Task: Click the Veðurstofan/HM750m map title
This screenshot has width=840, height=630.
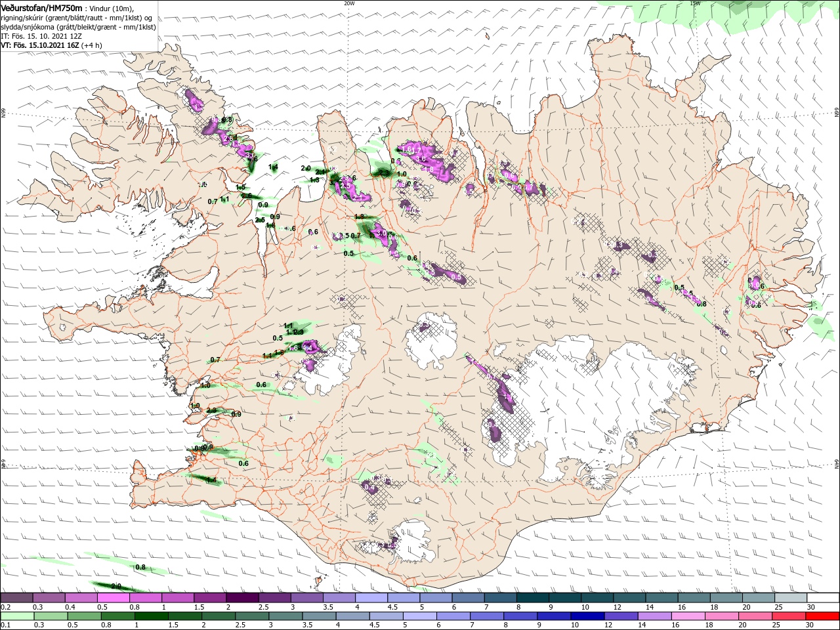Action: (41, 7)
